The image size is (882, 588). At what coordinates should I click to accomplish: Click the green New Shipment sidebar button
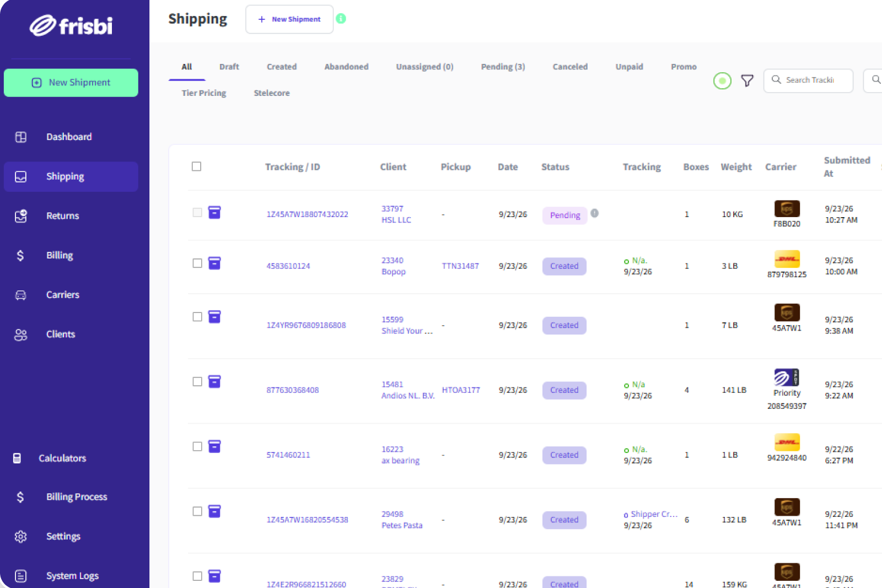(x=71, y=83)
